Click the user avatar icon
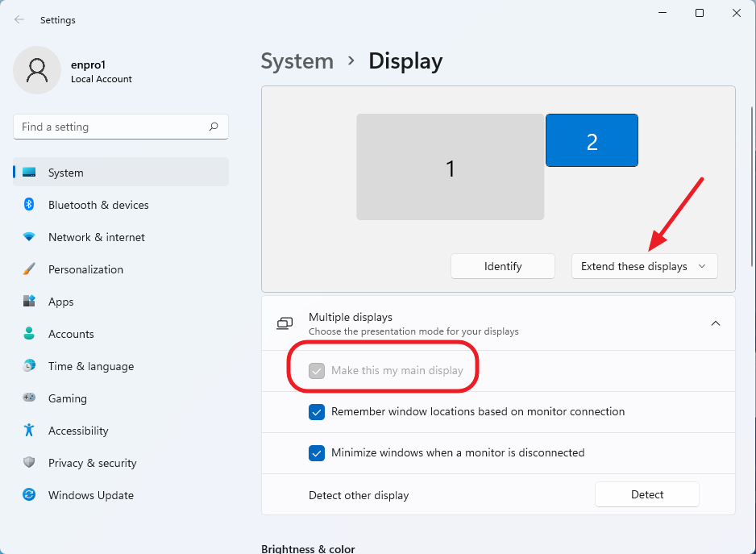The height and width of the screenshot is (554, 756). tap(37, 70)
